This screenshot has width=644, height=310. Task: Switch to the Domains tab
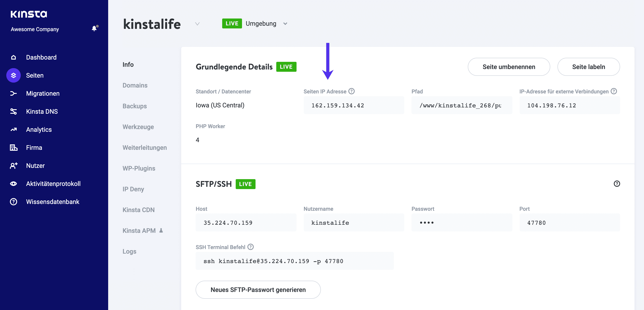(135, 85)
